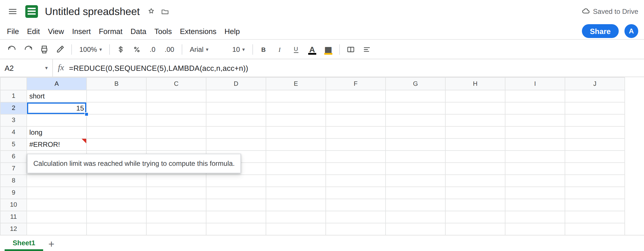This screenshot has width=644, height=251.
Task: Open the Insert menu
Action: pyautogui.click(x=81, y=31)
